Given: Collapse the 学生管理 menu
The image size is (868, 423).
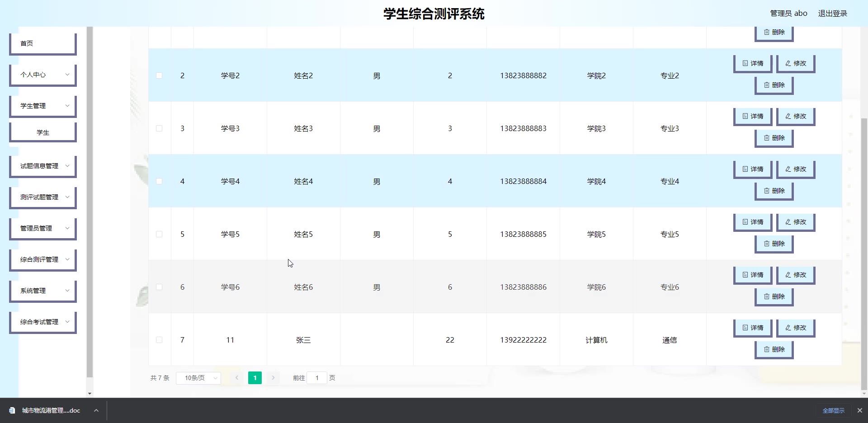Looking at the screenshot, I should click(43, 106).
